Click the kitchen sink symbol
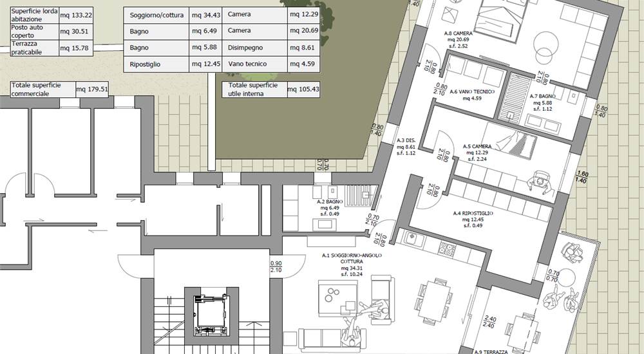This screenshot has width=644, height=354. point(414,238)
